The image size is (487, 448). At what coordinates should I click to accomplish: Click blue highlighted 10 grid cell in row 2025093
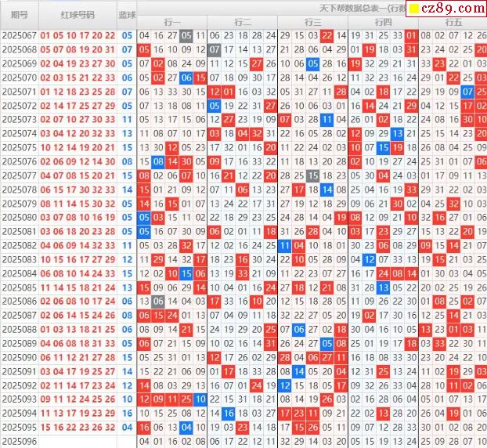pyautogui.click(x=200, y=399)
